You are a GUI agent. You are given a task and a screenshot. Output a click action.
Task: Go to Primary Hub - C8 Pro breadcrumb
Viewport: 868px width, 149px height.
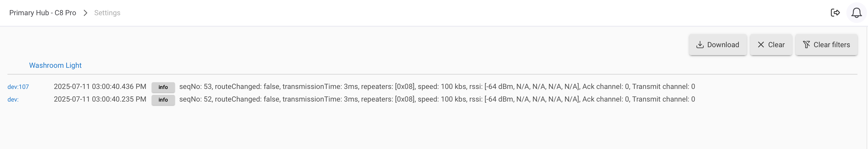point(42,13)
